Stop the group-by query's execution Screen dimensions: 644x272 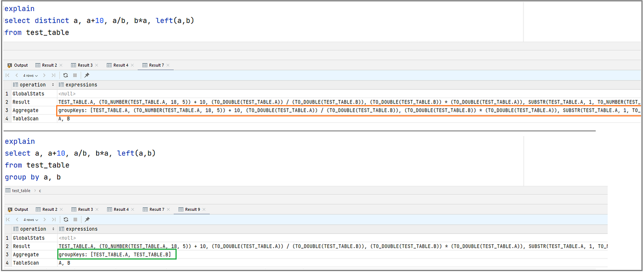coord(75,220)
